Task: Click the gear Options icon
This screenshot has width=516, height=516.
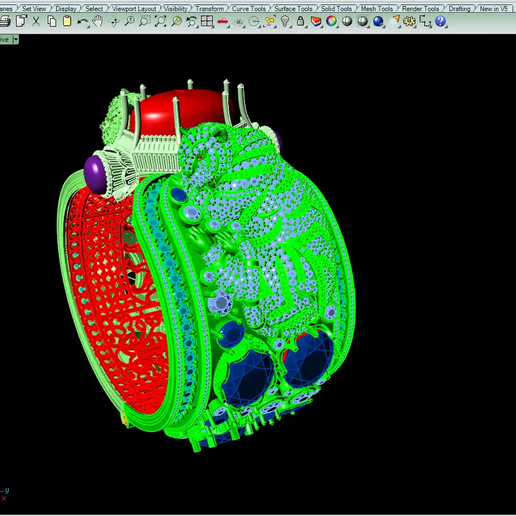Action: tap(409, 22)
